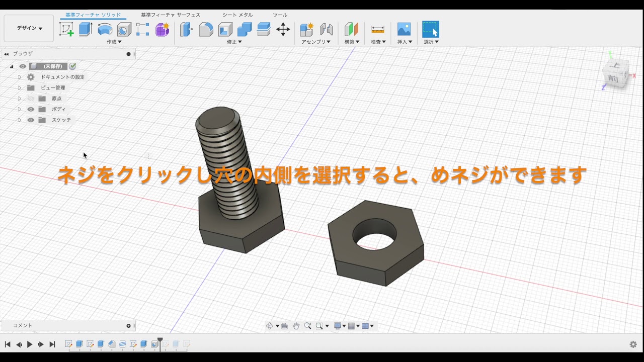Image resolution: width=644 pixels, height=362 pixels.
Task: Open the 挿入 dropdown menu
Action: pos(405,42)
